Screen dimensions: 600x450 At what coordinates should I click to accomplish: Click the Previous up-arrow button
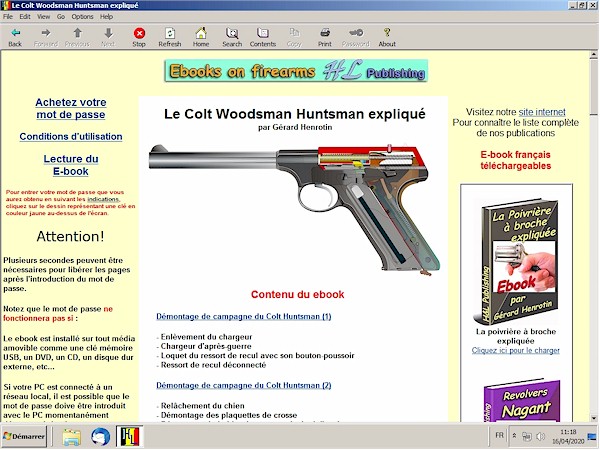pos(77,37)
